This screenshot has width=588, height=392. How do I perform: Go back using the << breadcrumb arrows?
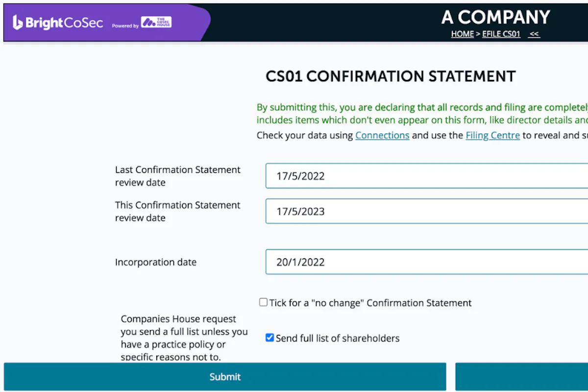(534, 34)
